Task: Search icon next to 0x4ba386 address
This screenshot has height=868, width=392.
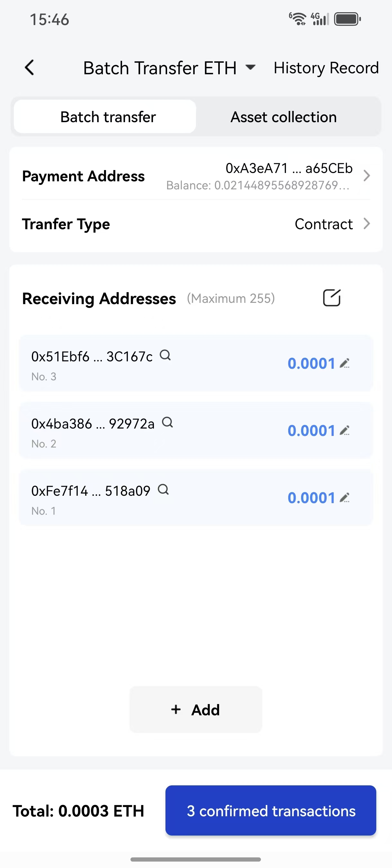Action: pos(167,422)
